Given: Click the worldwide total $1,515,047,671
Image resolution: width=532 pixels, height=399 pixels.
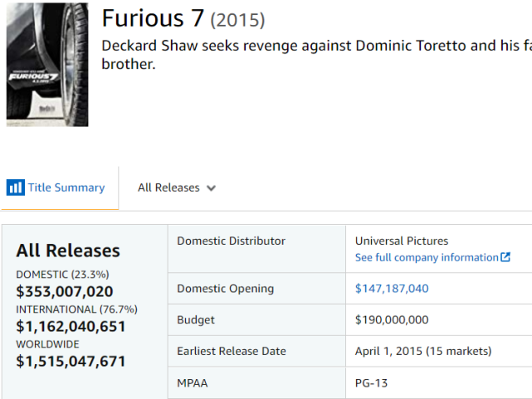Looking at the screenshot, I should [x=71, y=361].
